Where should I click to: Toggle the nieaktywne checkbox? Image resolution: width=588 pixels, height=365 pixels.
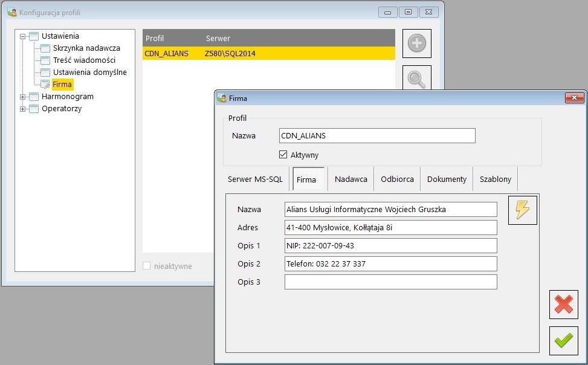147,266
